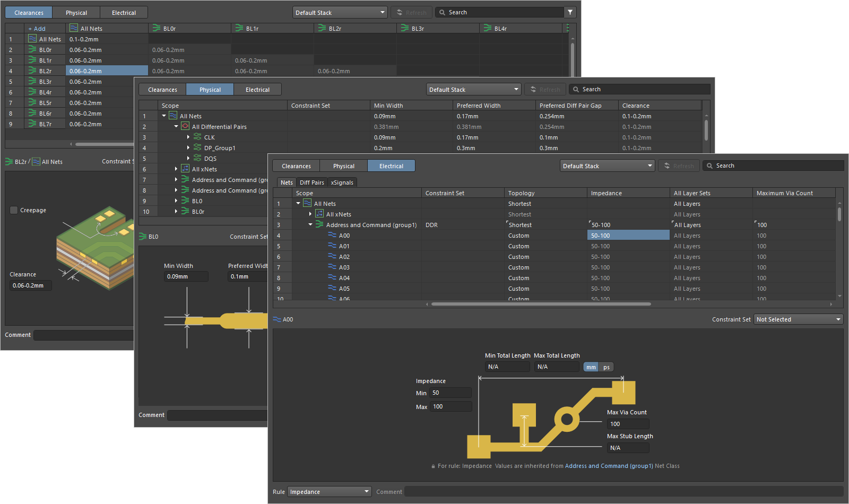Click the BL2r net icon in the left panel header

pos(8,161)
